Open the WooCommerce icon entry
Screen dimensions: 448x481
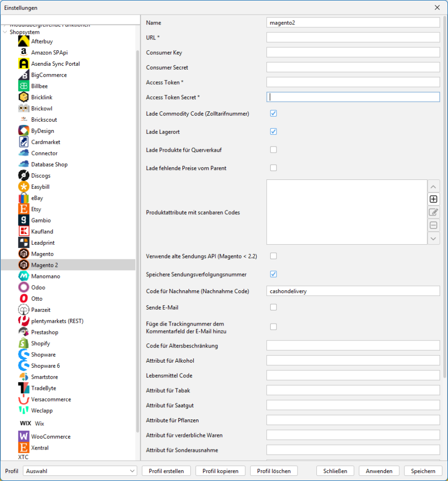[24, 436]
